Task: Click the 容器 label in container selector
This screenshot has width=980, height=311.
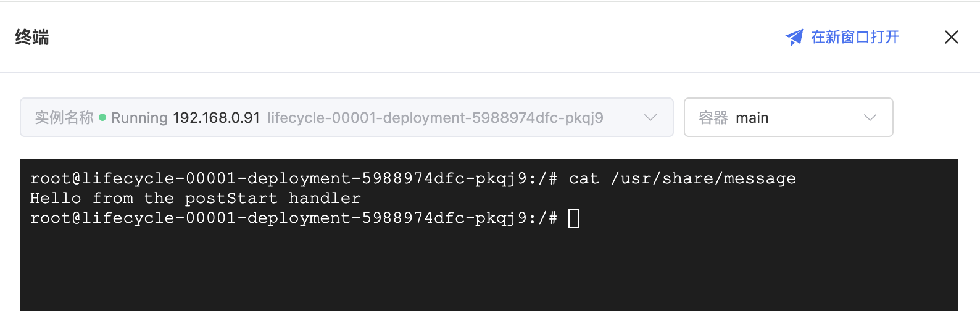Action: click(713, 117)
